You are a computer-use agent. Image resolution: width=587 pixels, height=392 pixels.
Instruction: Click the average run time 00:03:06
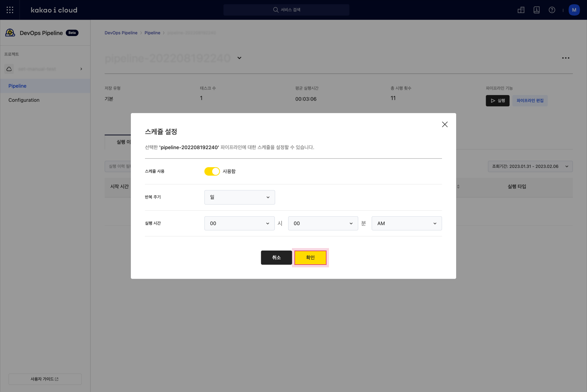[306, 99]
